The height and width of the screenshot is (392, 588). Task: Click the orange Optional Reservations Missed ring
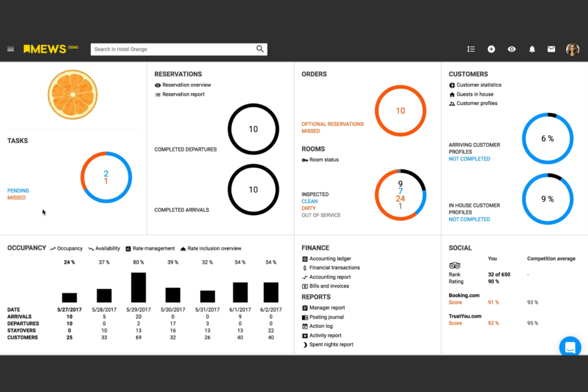point(400,111)
